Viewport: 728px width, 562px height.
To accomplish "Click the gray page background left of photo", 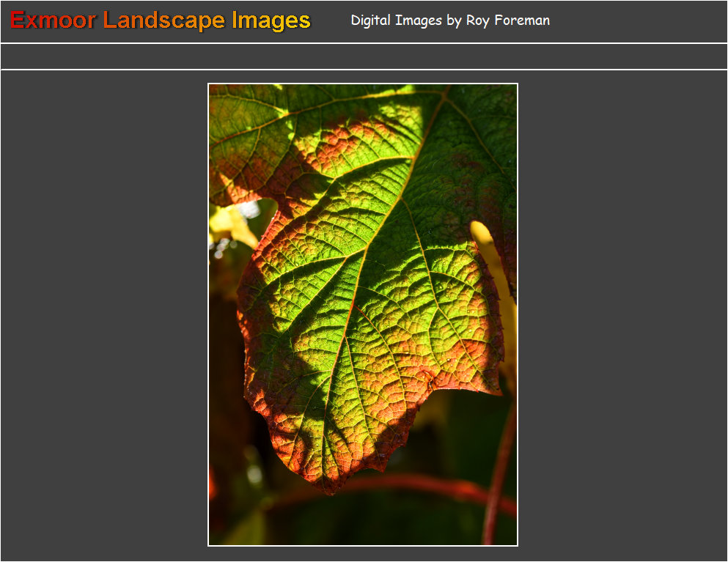I will point(103,315).
